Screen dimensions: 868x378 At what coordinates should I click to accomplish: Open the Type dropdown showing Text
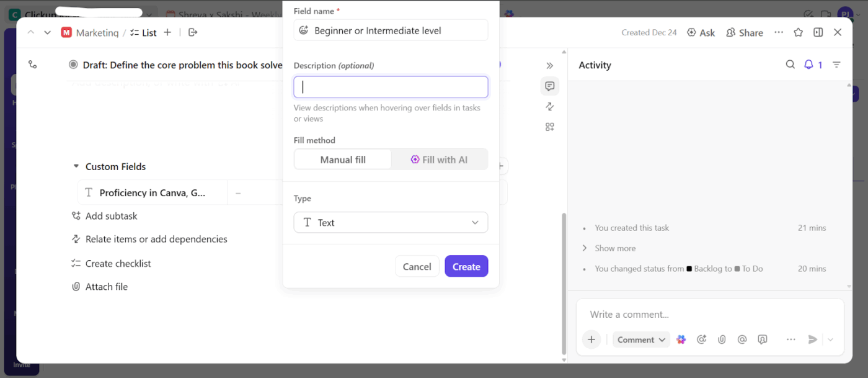(x=391, y=222)
